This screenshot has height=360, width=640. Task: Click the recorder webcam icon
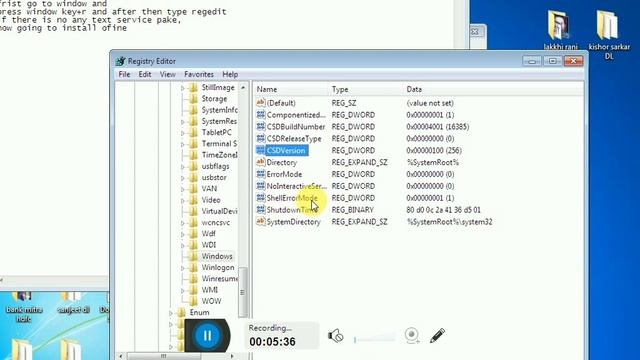click(412, 336)
